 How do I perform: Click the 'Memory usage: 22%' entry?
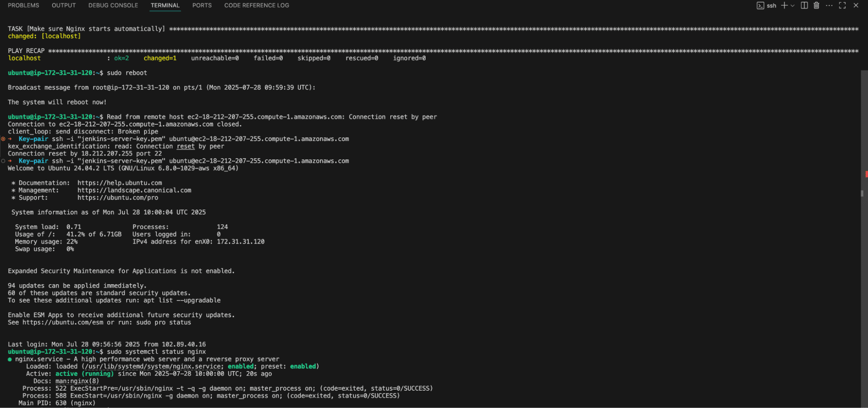[46, 242]
